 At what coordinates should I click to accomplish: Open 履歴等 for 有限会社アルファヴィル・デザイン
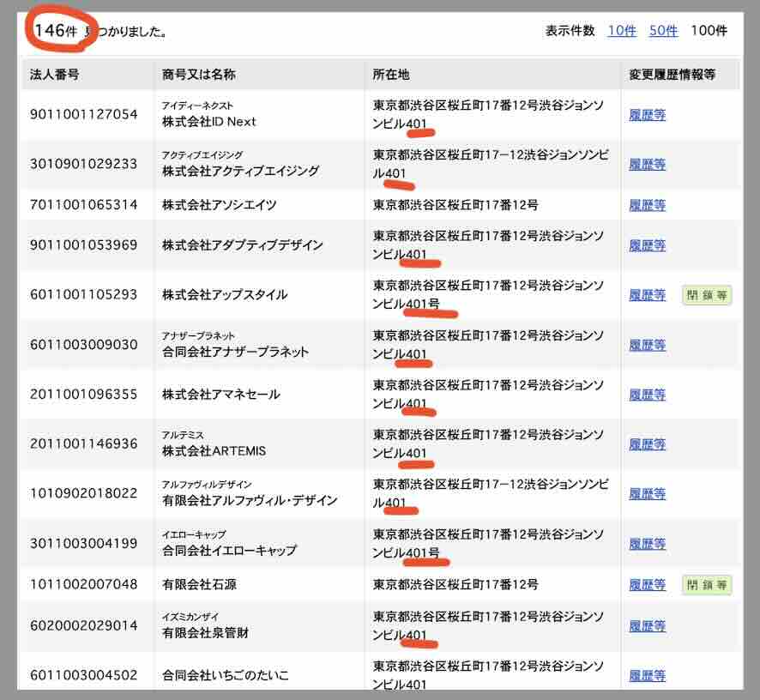(x=646, y=493)
